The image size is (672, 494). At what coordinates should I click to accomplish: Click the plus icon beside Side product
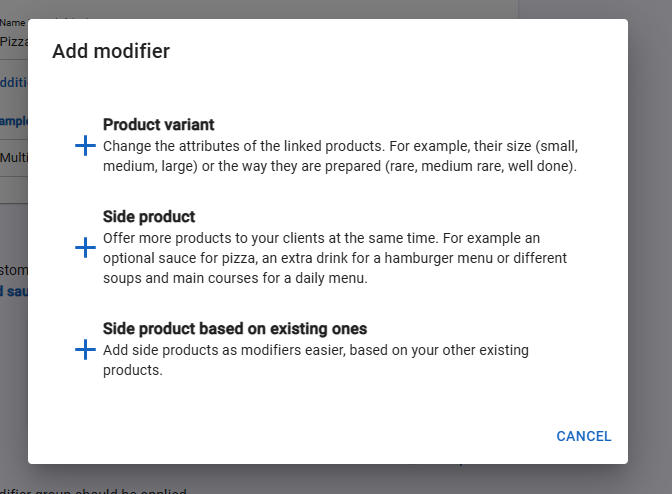click(85, 248)
